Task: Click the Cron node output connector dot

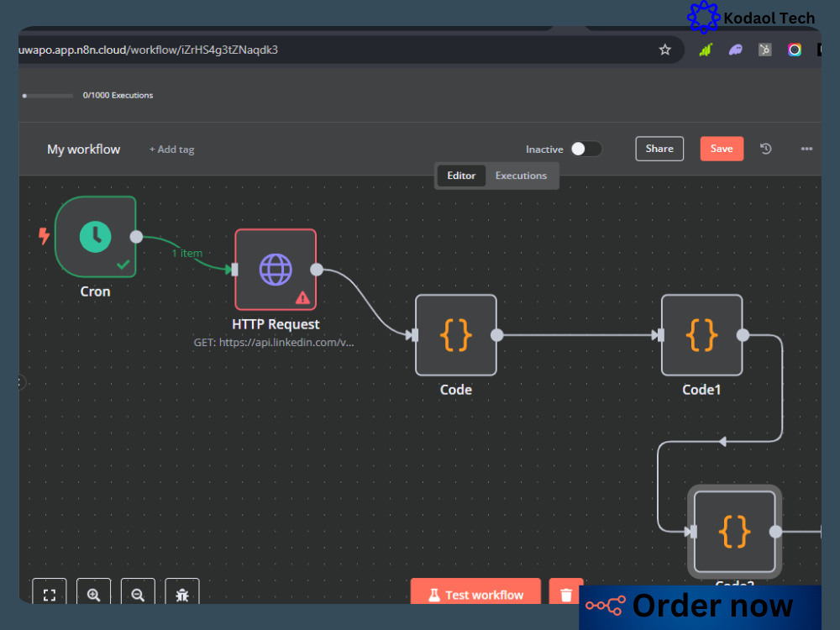Action: [x=137, y=237]
